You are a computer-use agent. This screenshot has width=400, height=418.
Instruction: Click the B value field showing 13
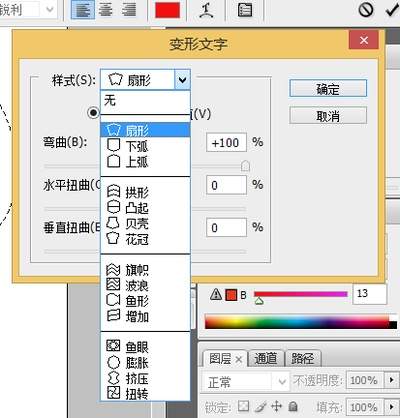coord(370,294)
